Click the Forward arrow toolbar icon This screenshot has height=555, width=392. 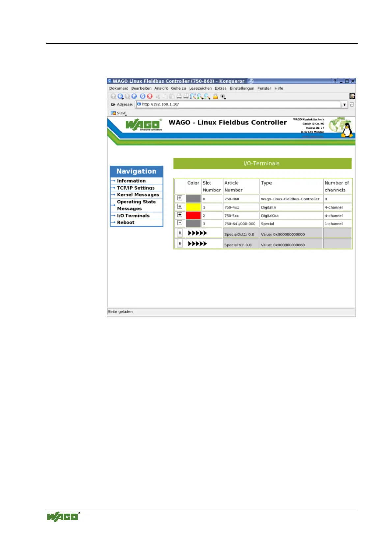127,96
